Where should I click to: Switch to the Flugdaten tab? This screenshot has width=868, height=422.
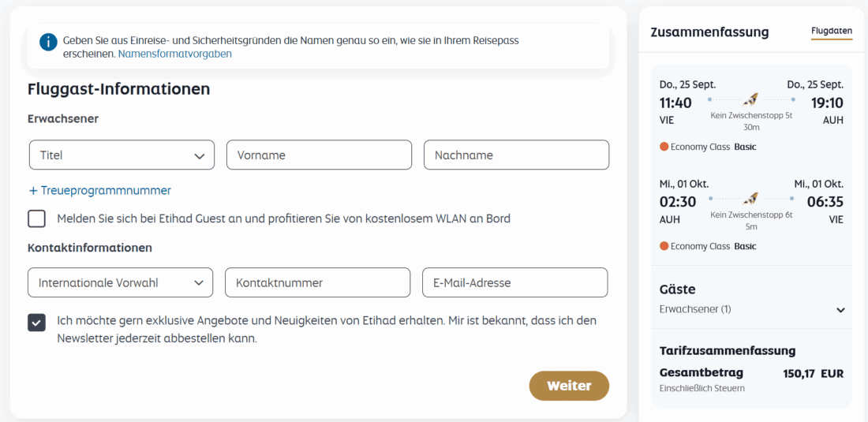(832, 32)
